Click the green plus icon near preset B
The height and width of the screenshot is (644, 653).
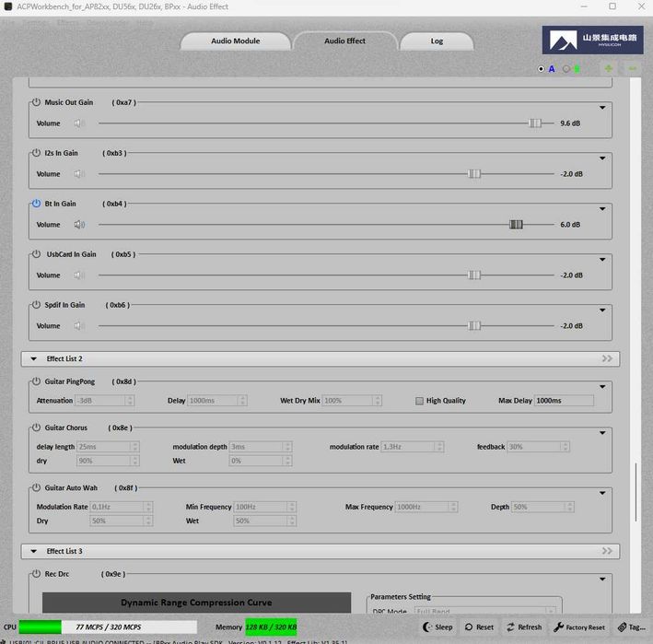(x=609, y=68)
